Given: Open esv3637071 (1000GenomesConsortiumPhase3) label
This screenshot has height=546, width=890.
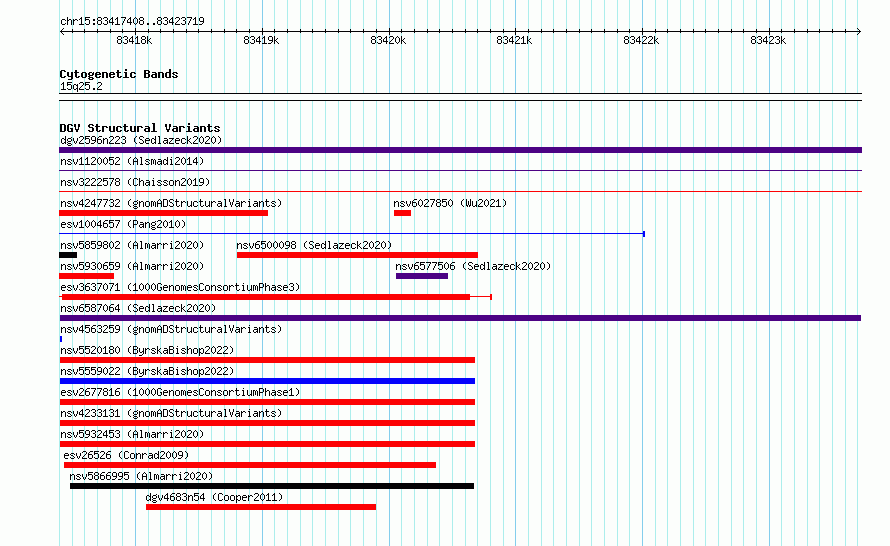Looking at the screenshot, I should click(x=180, y=287).
